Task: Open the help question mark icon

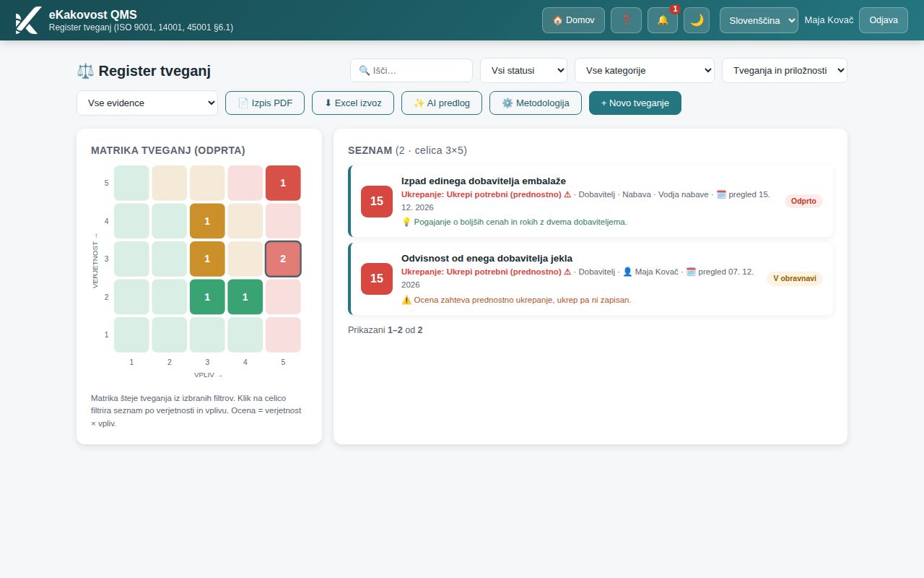Action: 626,20
